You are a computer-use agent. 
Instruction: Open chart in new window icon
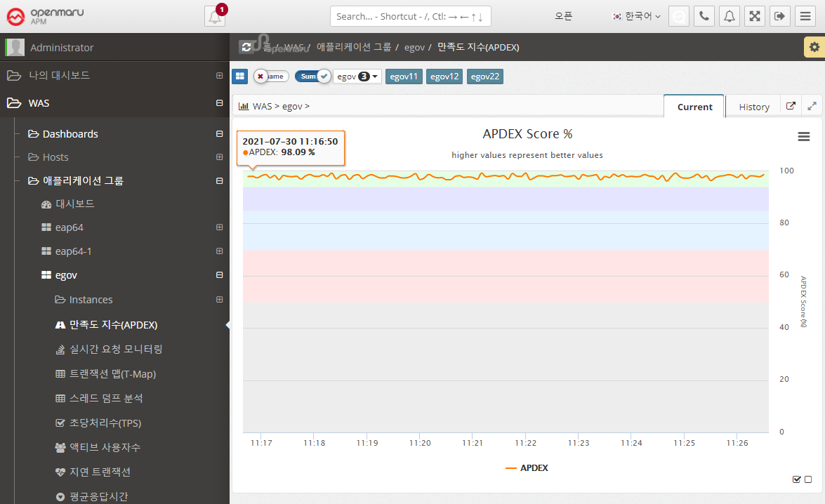(x=791, y=106)
